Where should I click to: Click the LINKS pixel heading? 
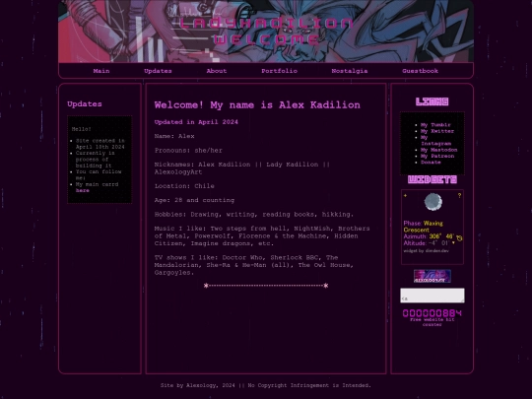pyautogui.click(x=432, y=101)
